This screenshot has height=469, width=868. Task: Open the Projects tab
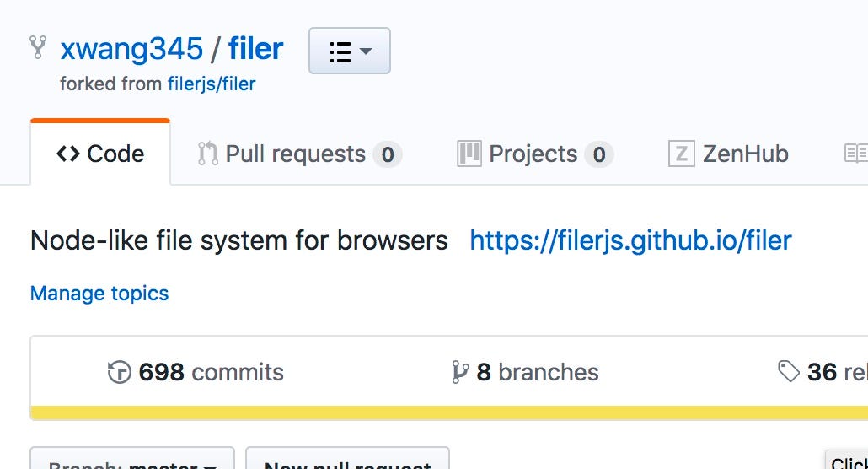(535, 154)
